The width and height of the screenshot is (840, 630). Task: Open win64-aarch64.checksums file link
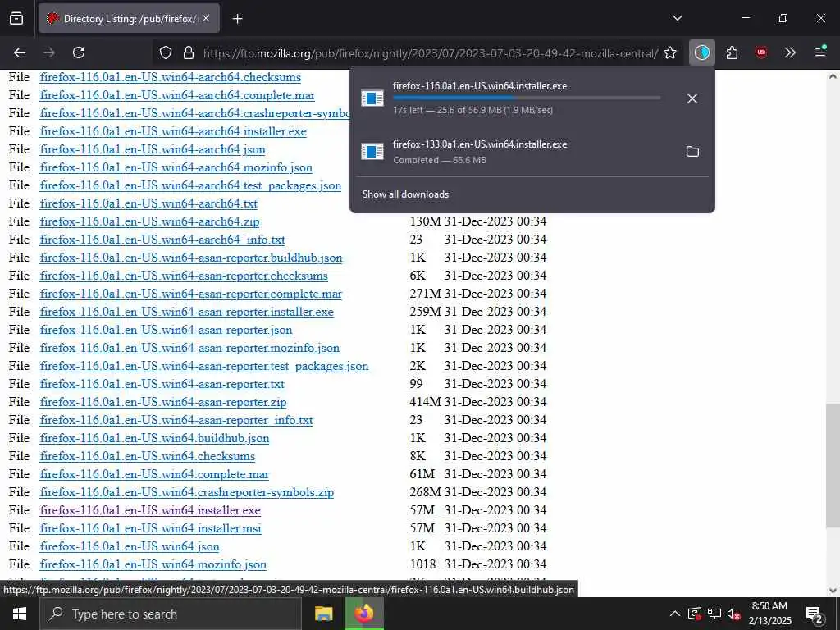point(171,77)
